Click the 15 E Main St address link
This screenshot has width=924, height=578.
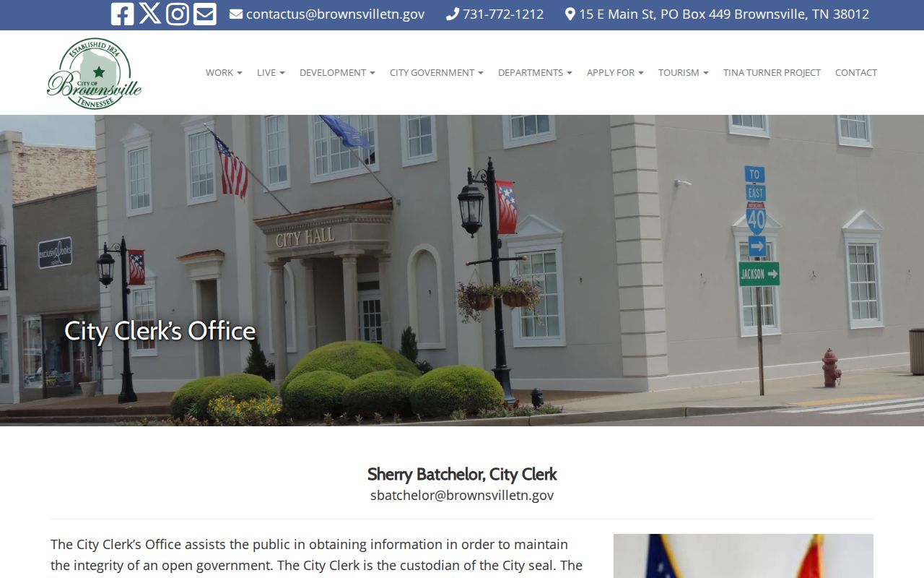click(724, 14)
